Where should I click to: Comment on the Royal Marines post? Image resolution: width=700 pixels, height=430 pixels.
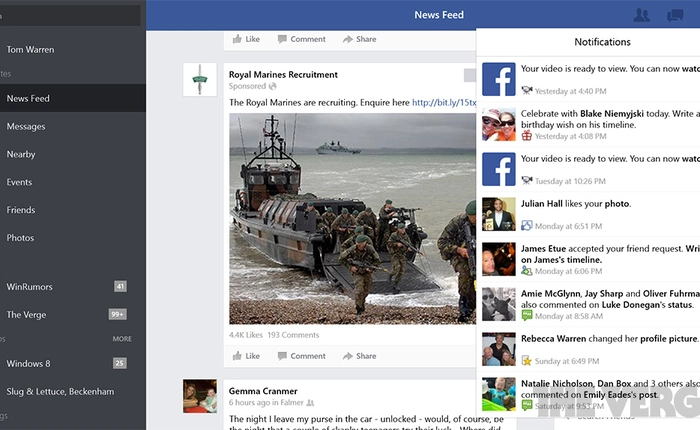(302, 356)
